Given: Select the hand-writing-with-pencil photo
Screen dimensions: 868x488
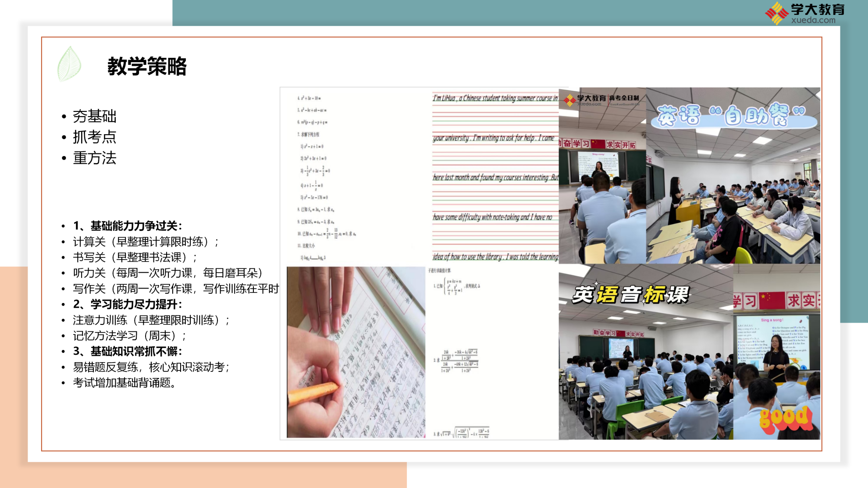Looking at the screenshot, I should coord(356,353).
